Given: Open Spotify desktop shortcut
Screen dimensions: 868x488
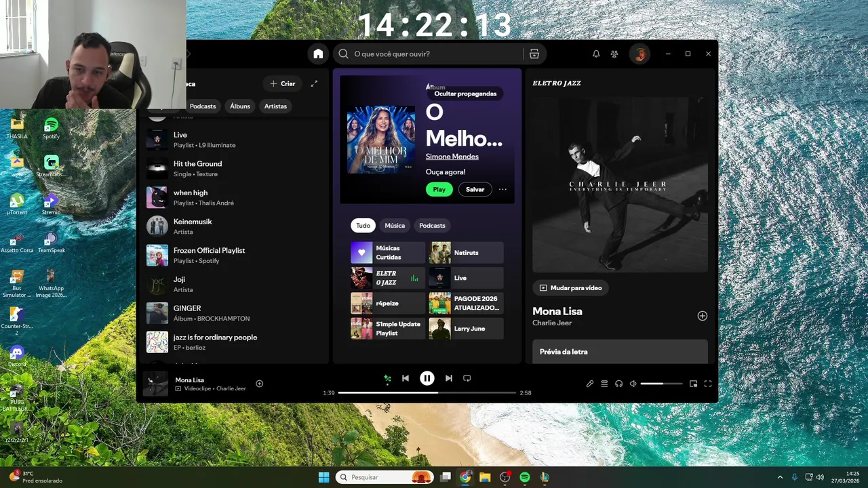Looking at the screenshot, I should pos(51,127).
